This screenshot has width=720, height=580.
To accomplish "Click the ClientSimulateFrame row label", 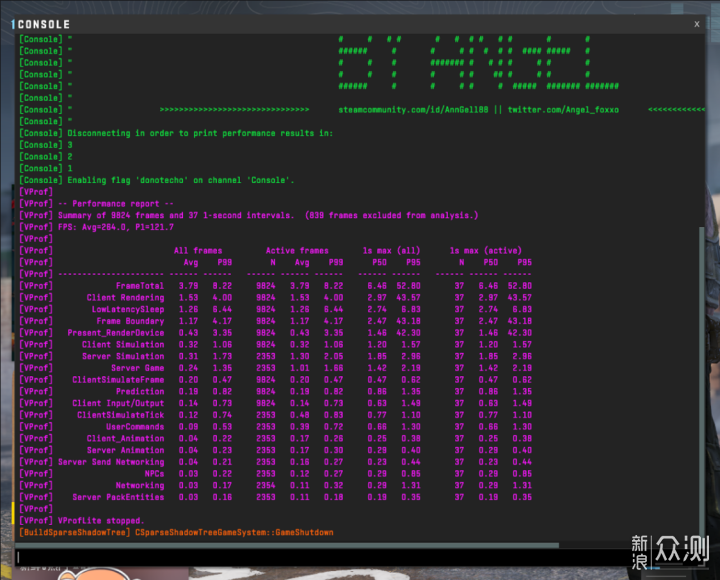I will click(x=118, y=380).
